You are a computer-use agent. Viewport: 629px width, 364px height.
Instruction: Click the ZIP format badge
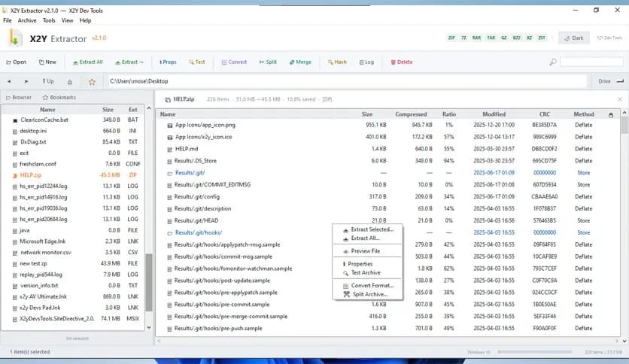(451, 38)
